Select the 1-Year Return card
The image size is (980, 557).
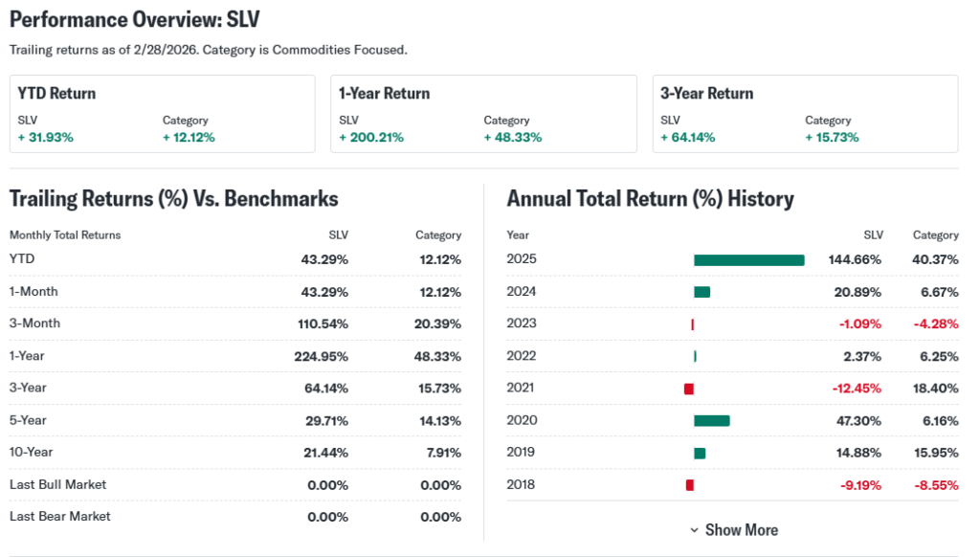point(483,114)
